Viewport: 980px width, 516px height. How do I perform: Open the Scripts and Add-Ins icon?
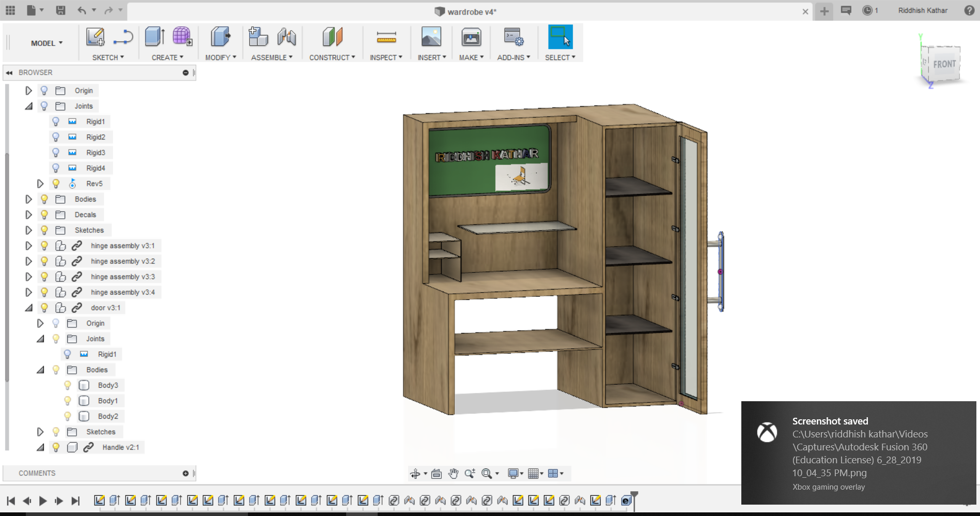(x=514, y=37)
